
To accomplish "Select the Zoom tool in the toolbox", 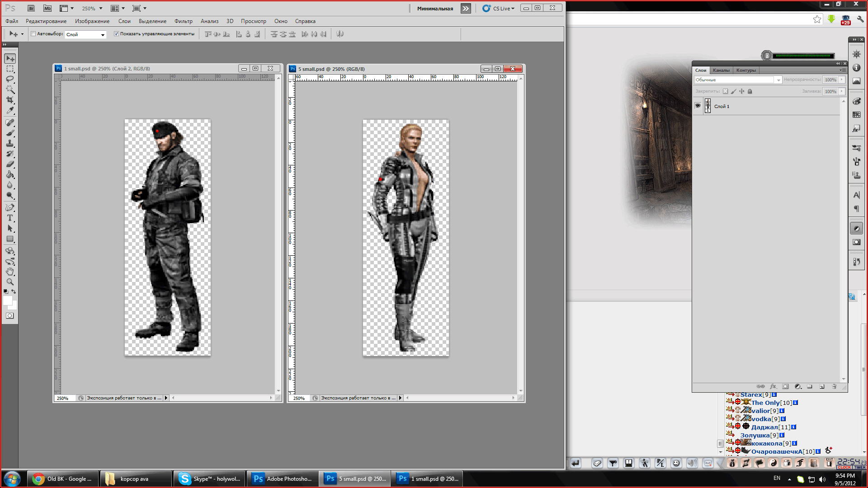I will (10, 282).
